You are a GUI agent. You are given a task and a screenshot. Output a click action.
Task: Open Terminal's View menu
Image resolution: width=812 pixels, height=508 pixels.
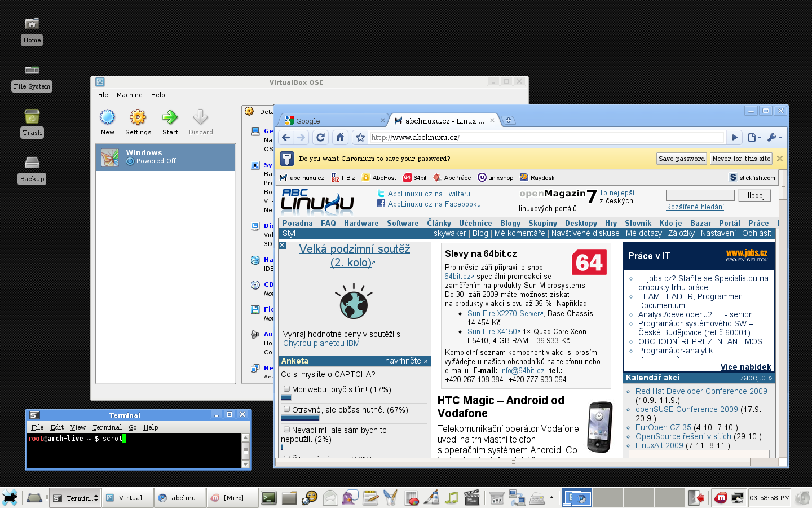(78, 427)
